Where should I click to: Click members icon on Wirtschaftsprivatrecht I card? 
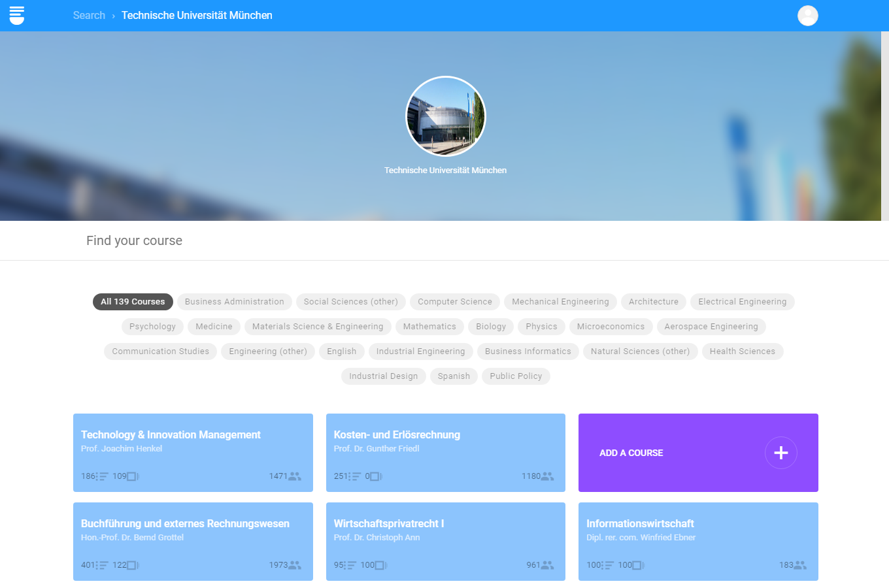(x=547, y=565)
